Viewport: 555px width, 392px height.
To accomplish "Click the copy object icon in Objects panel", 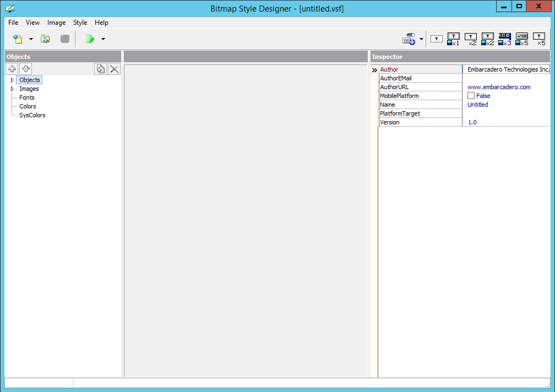I will [x=101, y=69].
